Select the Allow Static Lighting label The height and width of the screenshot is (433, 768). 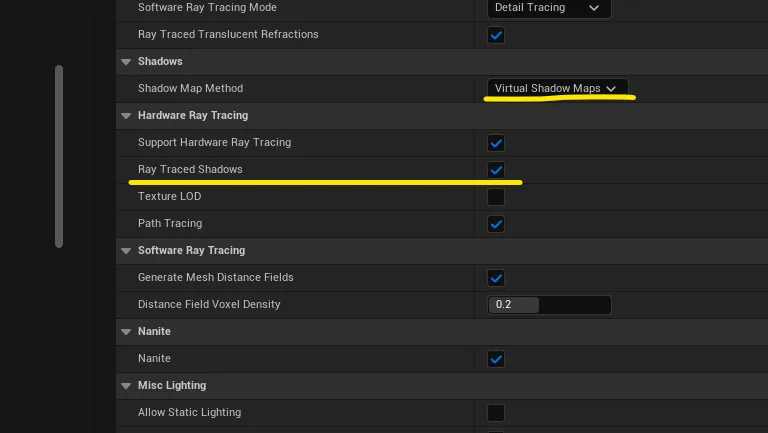pyautogui.click(x=190, y=412)
